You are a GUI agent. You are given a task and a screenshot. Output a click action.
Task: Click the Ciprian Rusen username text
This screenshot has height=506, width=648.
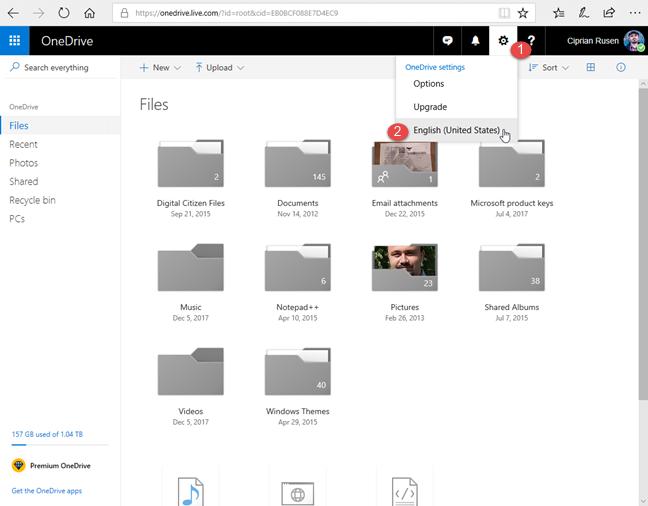tap(593, 41)
